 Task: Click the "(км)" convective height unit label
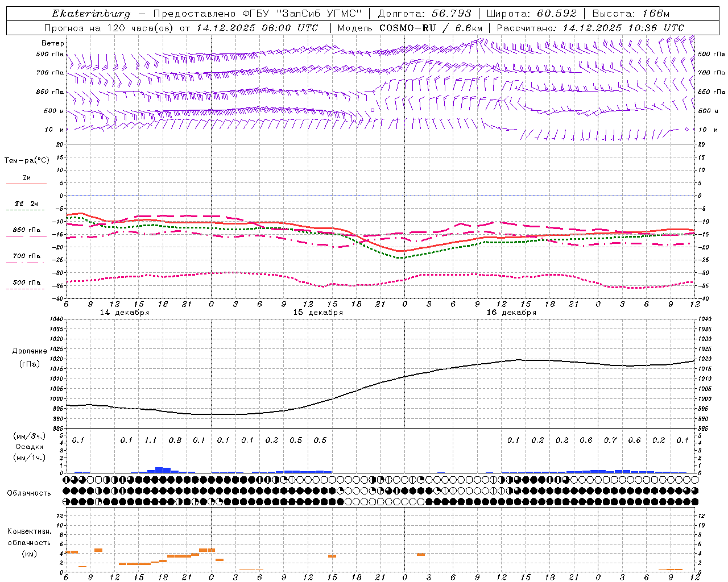[29, 553]
